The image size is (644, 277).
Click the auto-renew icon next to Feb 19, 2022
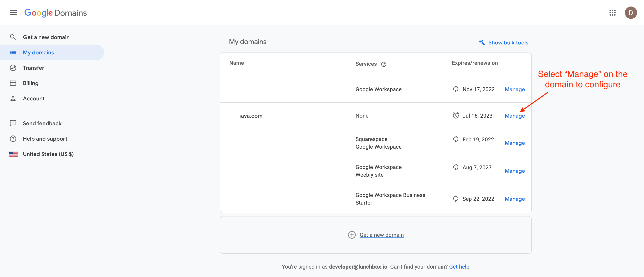[456, 139]
